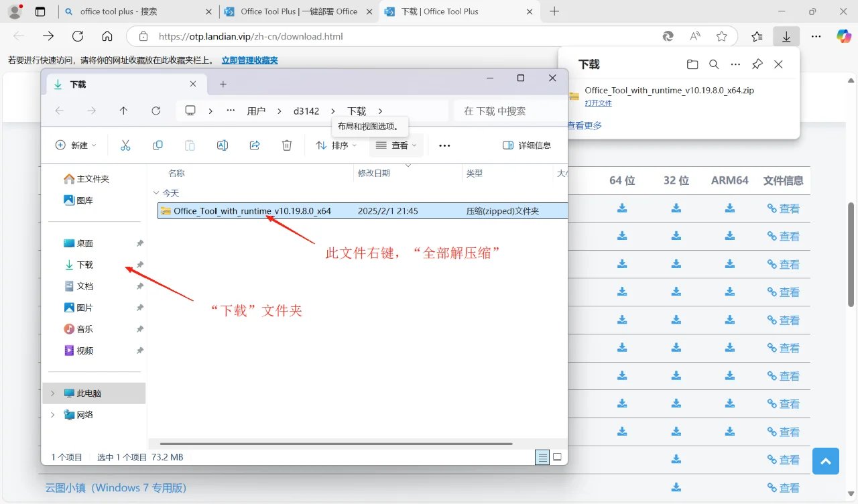Refresh the download page
The height and width of the screenshot is (504, 858).
(x=77, y=36)
